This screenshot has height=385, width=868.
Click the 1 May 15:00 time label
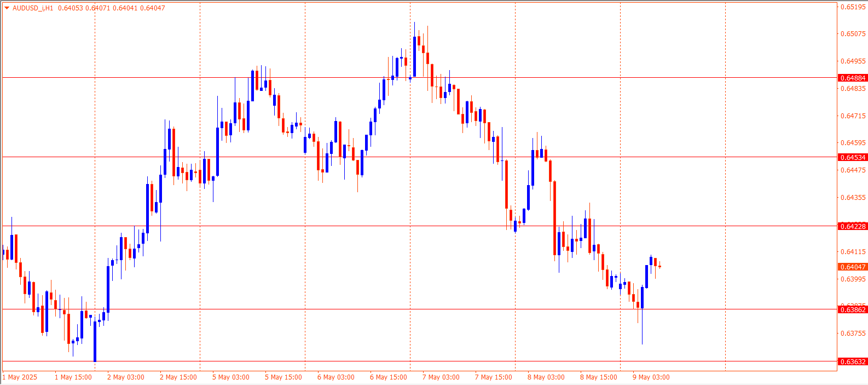coord(73,377)
